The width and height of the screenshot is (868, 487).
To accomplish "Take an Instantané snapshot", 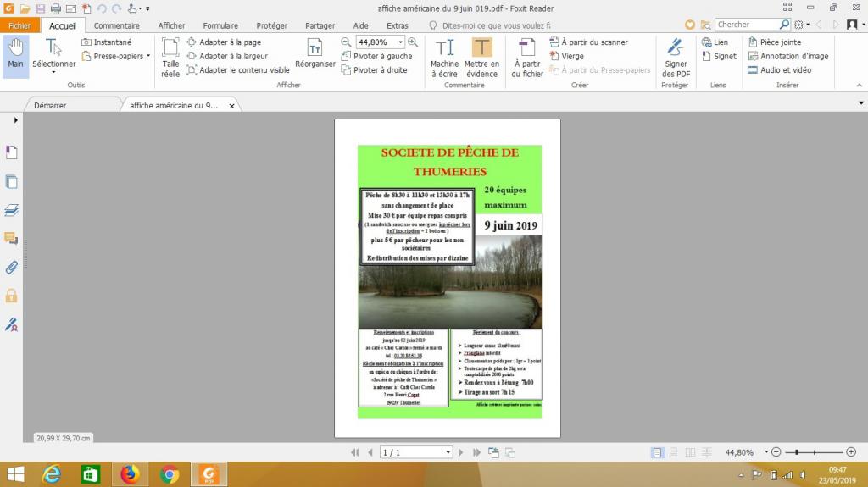I will click(x=107, y=42).
